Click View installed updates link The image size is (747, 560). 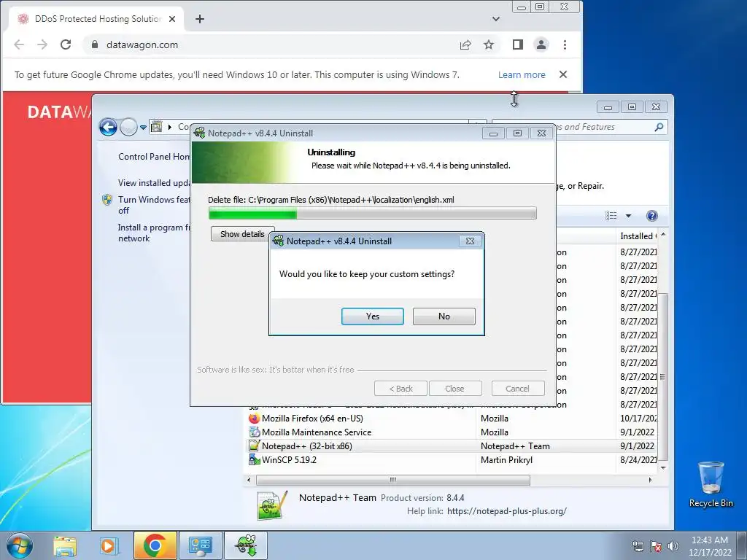tap(154, 183)
